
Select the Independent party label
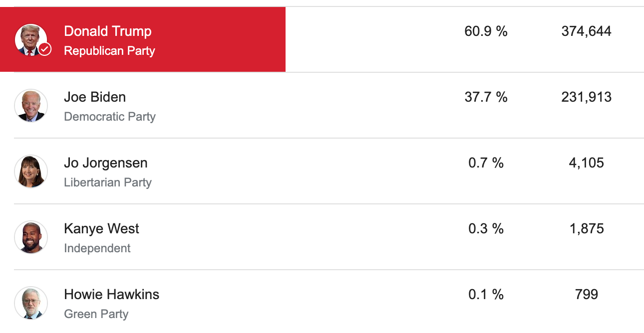97,248
